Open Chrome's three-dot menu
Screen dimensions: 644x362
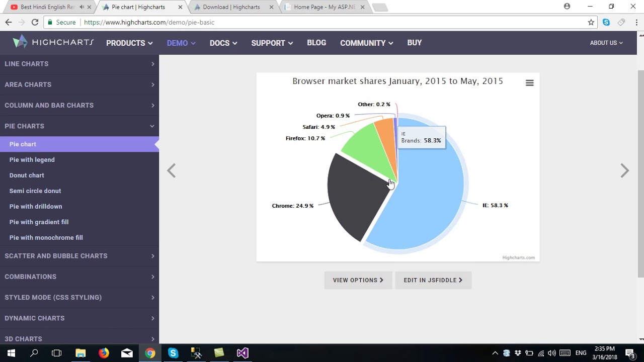pyautogui.click(x=636, y=22)
